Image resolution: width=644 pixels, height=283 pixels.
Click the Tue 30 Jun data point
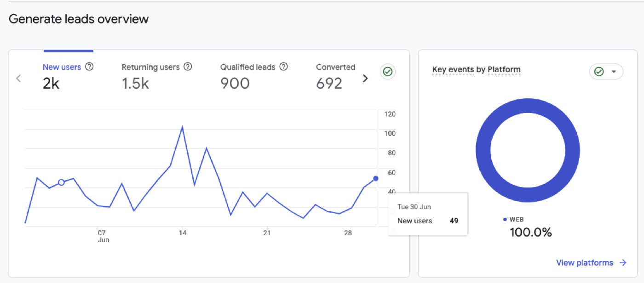pyautogui.click(x=376, y=178)
